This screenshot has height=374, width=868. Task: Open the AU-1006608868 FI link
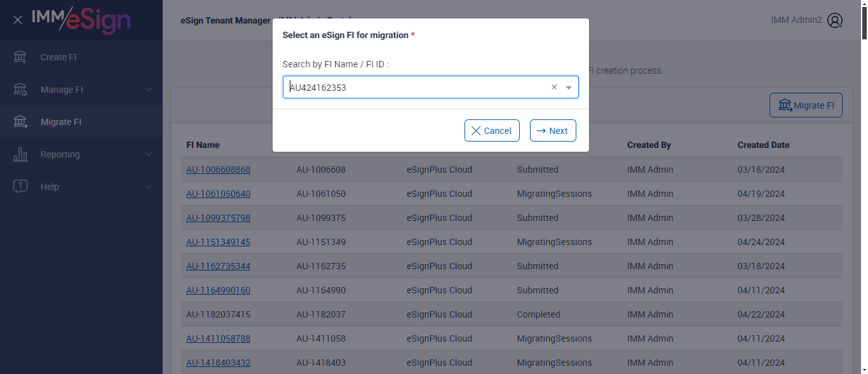tap(218, 170)
